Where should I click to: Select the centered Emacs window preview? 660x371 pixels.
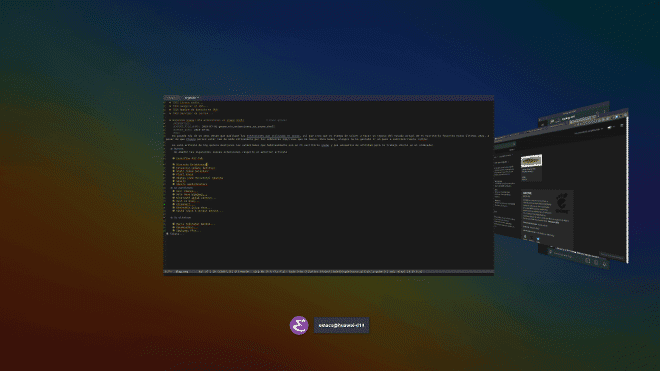[328, 186]
